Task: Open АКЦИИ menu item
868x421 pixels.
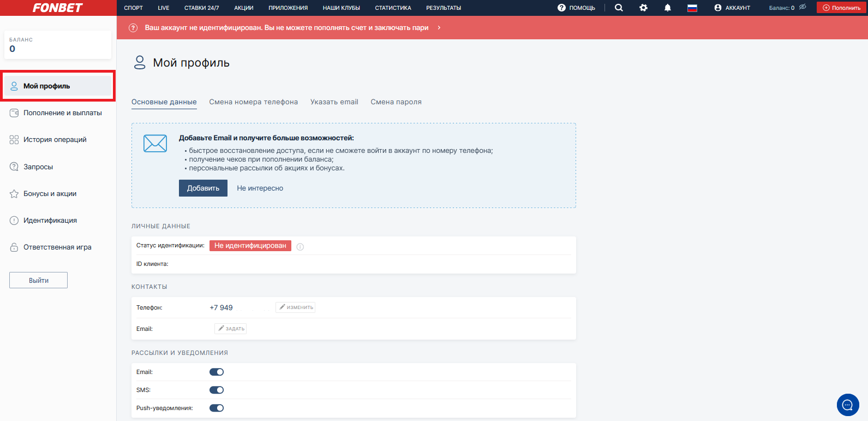Action: point(244,8)
